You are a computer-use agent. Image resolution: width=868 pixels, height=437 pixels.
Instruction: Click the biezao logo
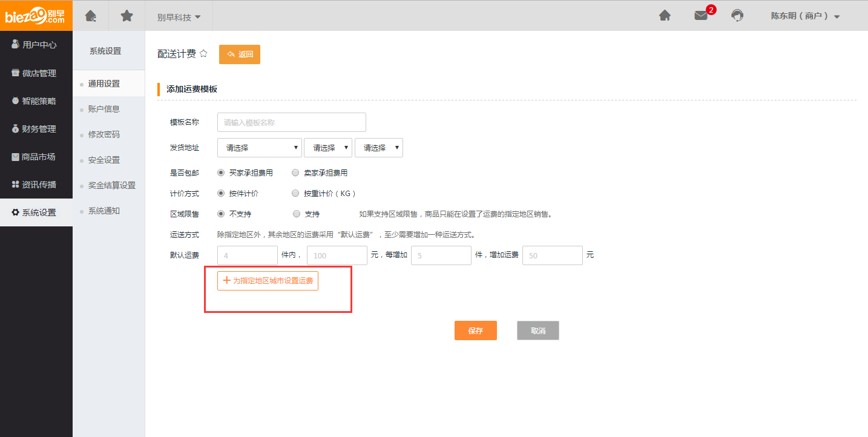[x=36, y=15]
